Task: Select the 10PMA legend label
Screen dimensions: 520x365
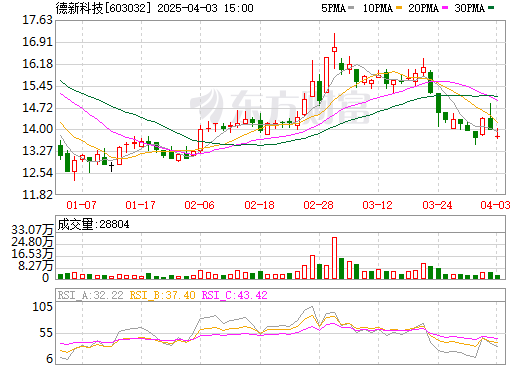Action: coord(378,8)
